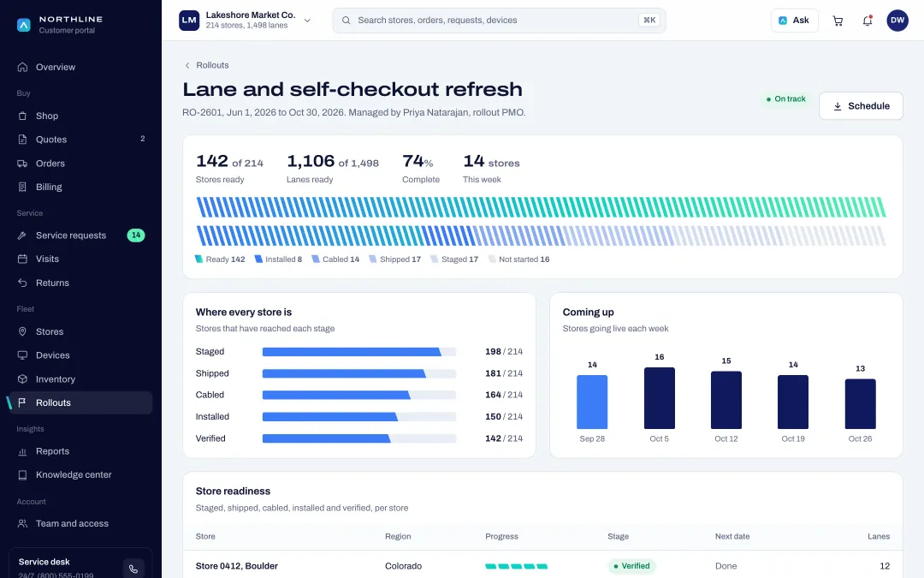Open the notifications bell
The height and width of the screenshot is (578, 924).
pos(868,21)
